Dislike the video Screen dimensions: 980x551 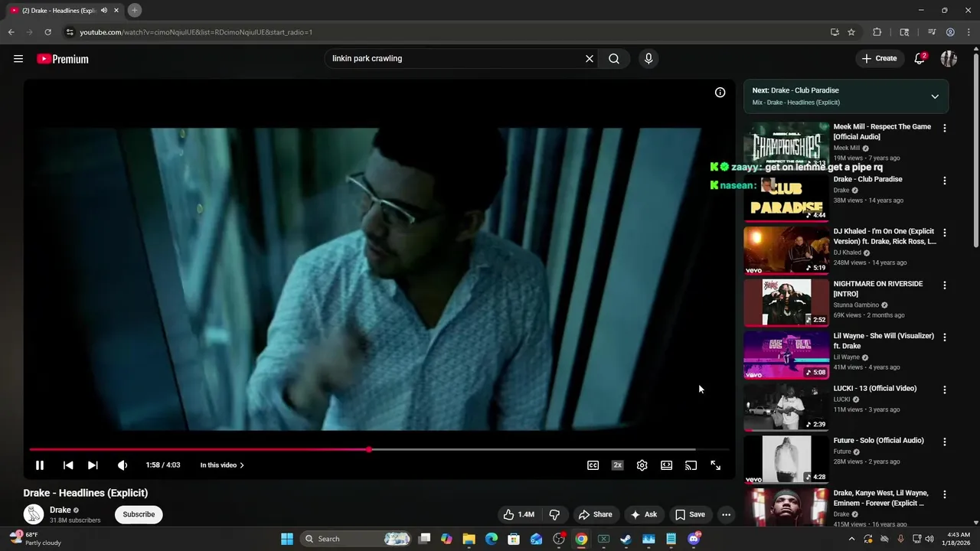(555, 514)
